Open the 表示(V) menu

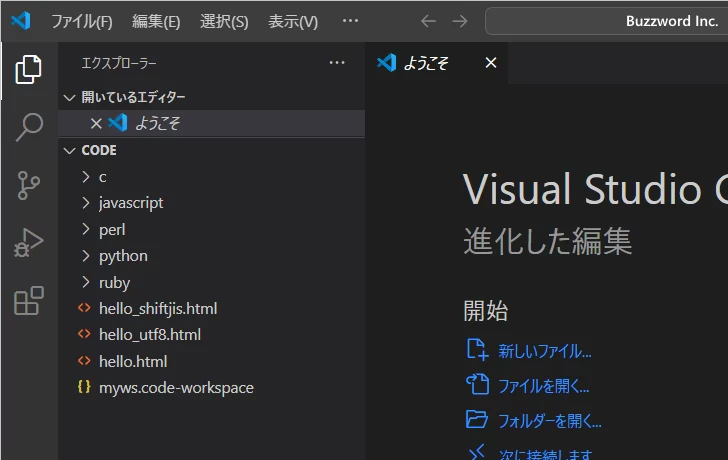pos(293,21)
